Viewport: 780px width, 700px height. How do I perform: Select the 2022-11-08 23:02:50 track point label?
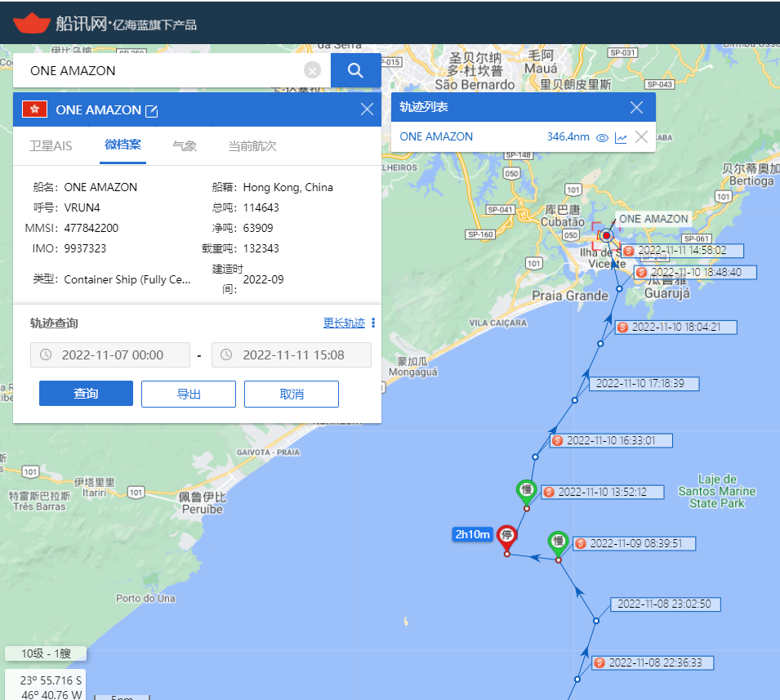[664, 604]
